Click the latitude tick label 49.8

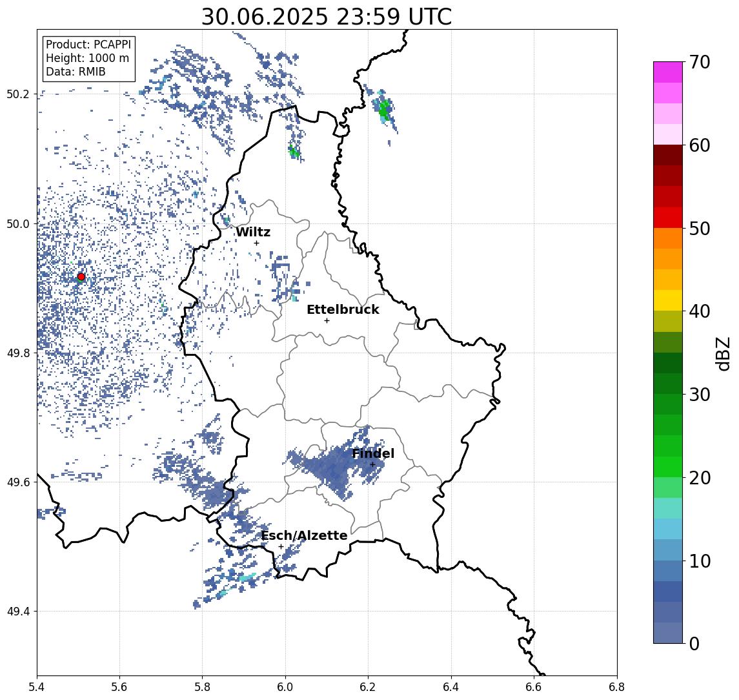point(18,353)
